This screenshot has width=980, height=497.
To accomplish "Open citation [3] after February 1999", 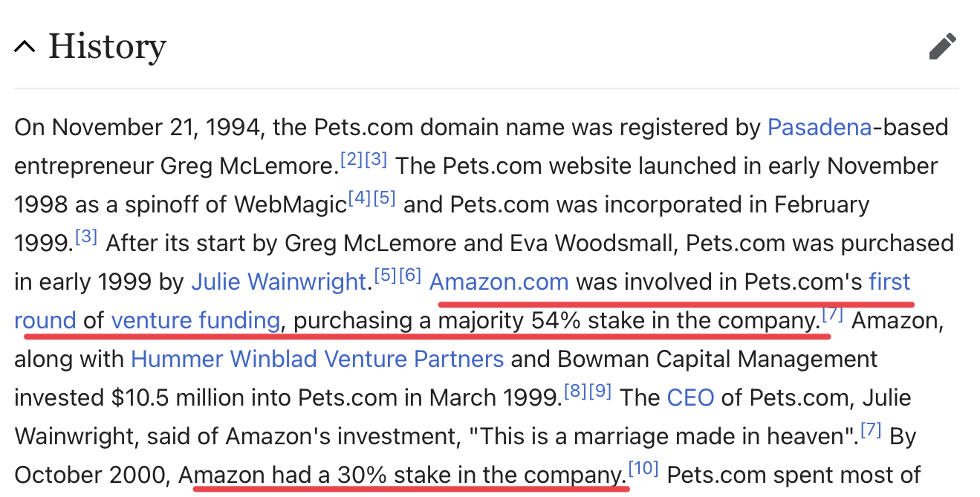I will 87,237.
